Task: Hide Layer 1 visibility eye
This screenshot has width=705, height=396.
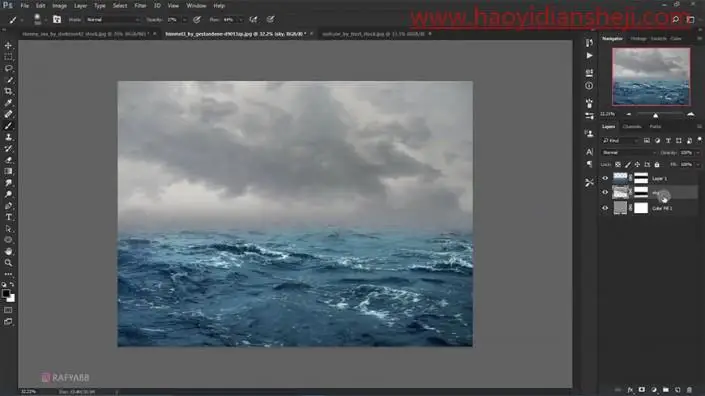Action: click(x=605, y=178)
